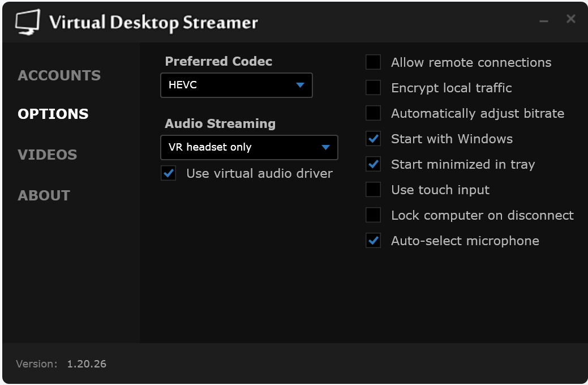
Task: Enable Allow remote connections
Action: [x=372, y=62]
